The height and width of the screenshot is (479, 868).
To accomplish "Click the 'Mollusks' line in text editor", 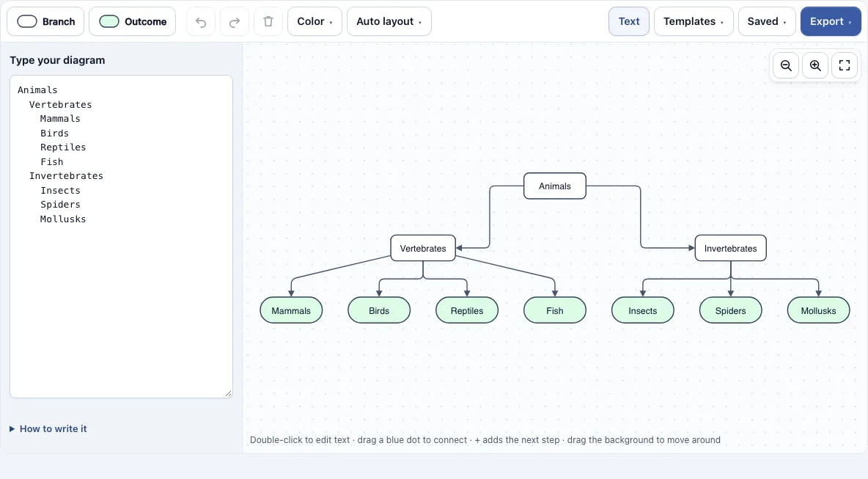I will click(x=63, y=219).
